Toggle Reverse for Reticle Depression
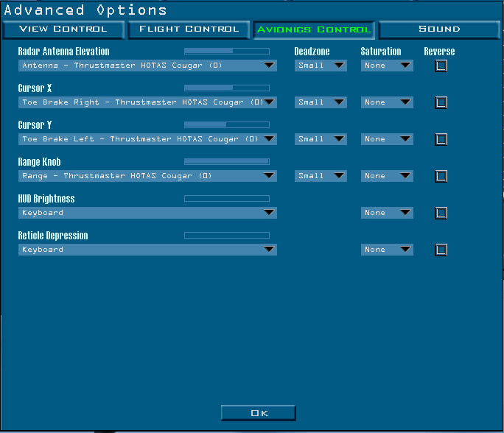This screenshot has width=504, height=433. (x=441, y=250)
